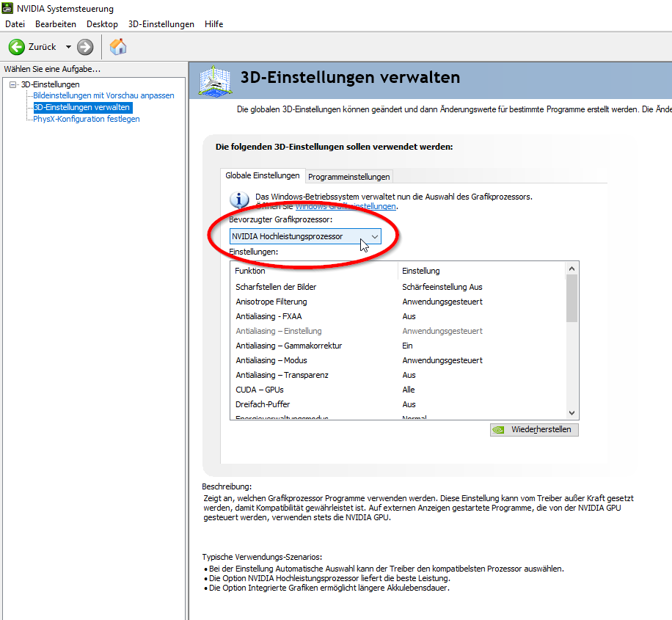Select the Scharfstellen der Bilder row
The height and width of the screenshot is (620, 672).
point(398,287)
